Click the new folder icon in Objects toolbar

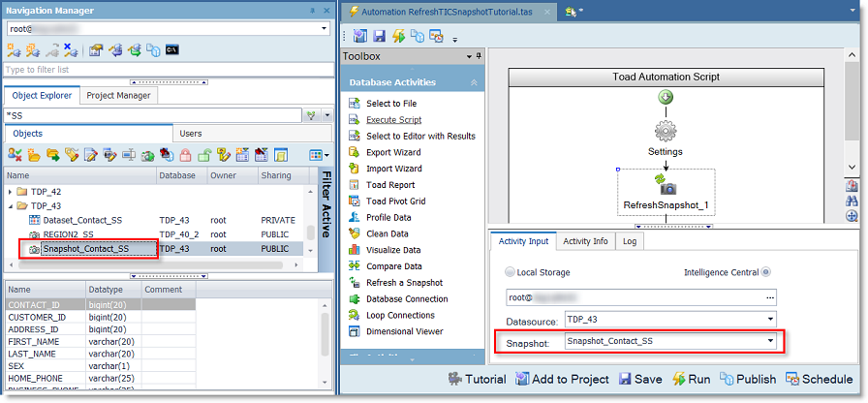(x=34, y=155)
